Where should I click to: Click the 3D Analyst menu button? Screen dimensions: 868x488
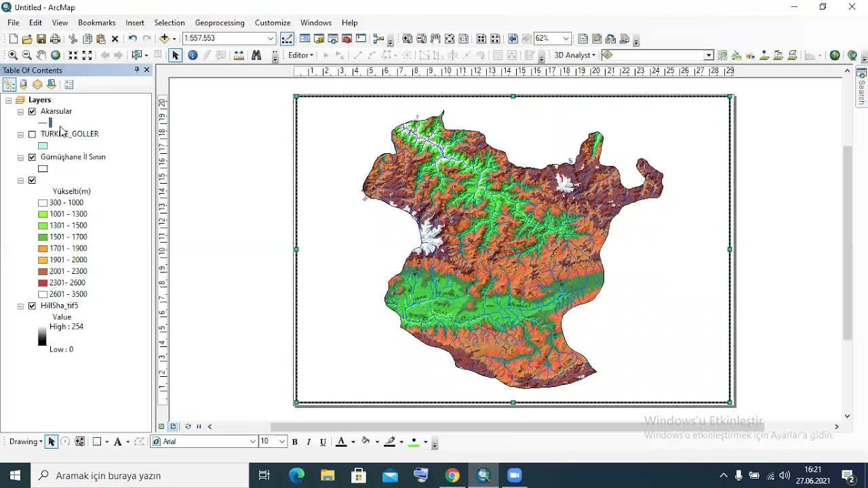(574, 56)
